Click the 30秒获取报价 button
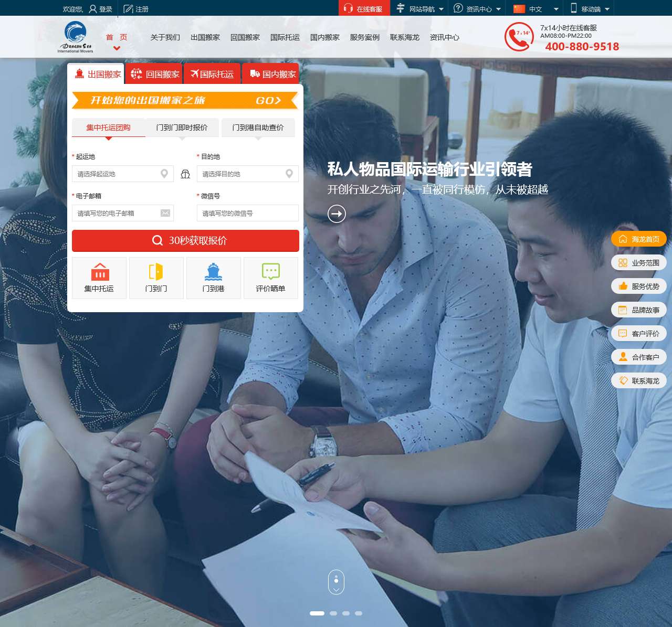This screenshot has height=627, width=672. point(185,241)
